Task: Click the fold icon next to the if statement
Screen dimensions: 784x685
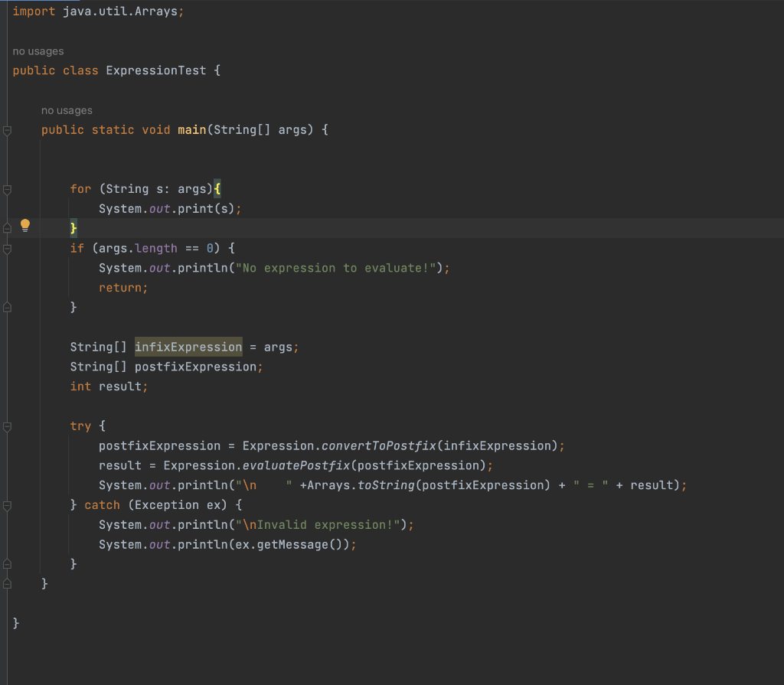Action: point(6,248)
